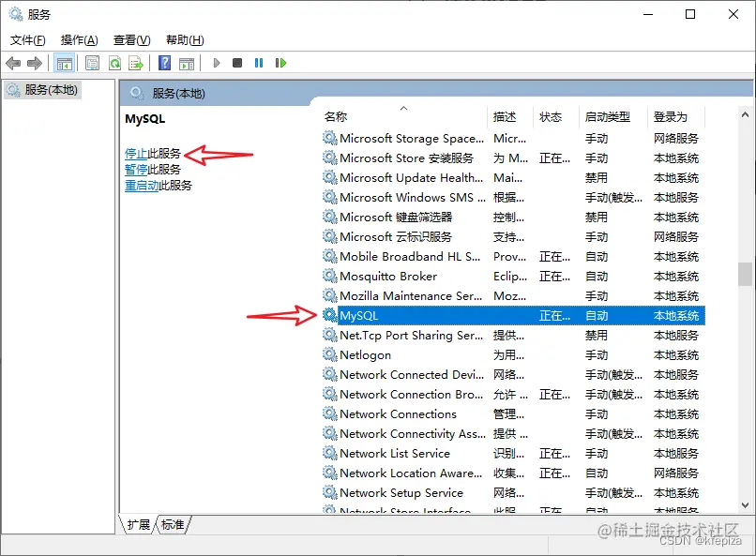Image resolution: width=756 pixels, height=556 pixels.
Task: Click the scrollbar up arrow in services list
Action: coord(745,114)
